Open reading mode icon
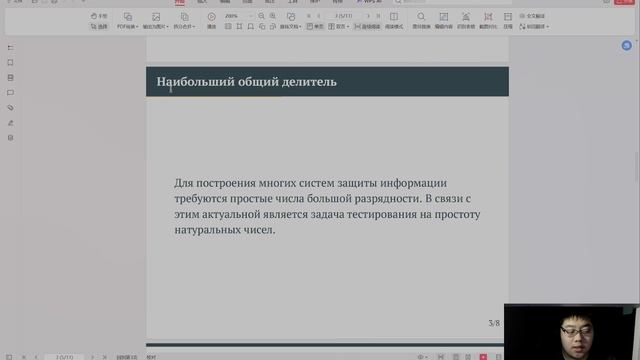The image size is (640, 360). pos(394,17)
